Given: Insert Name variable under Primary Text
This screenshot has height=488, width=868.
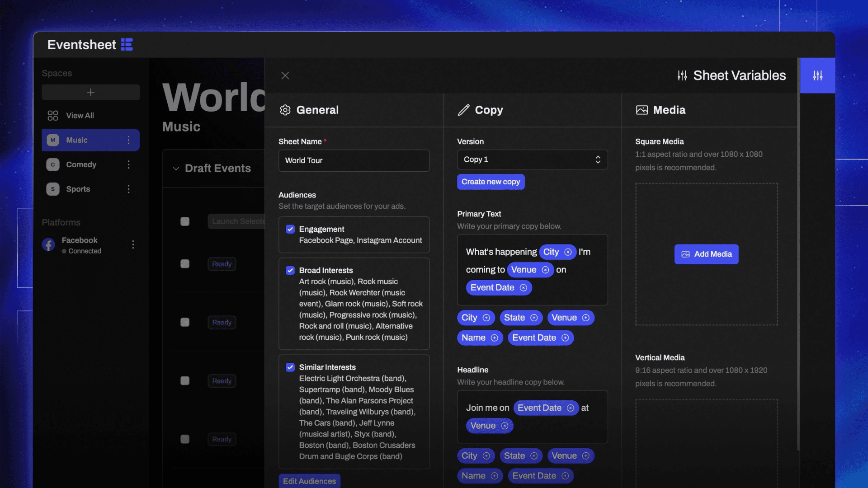Looking at the screenshot, I should (x=480, y=338).
